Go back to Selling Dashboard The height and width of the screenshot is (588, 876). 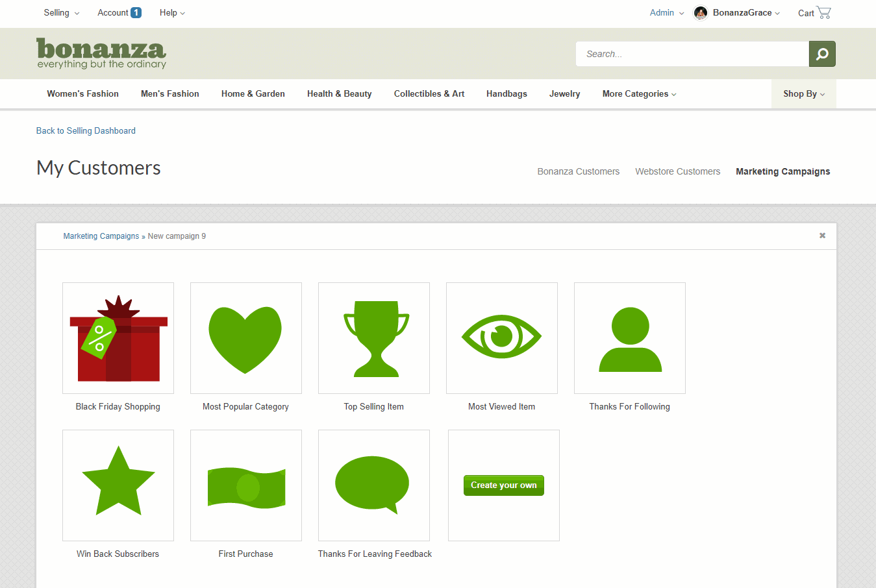click(86, 130)
